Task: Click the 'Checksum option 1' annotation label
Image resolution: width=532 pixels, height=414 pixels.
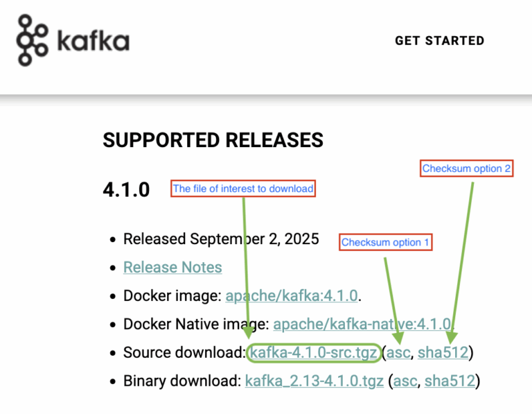Action: [386, 243]
